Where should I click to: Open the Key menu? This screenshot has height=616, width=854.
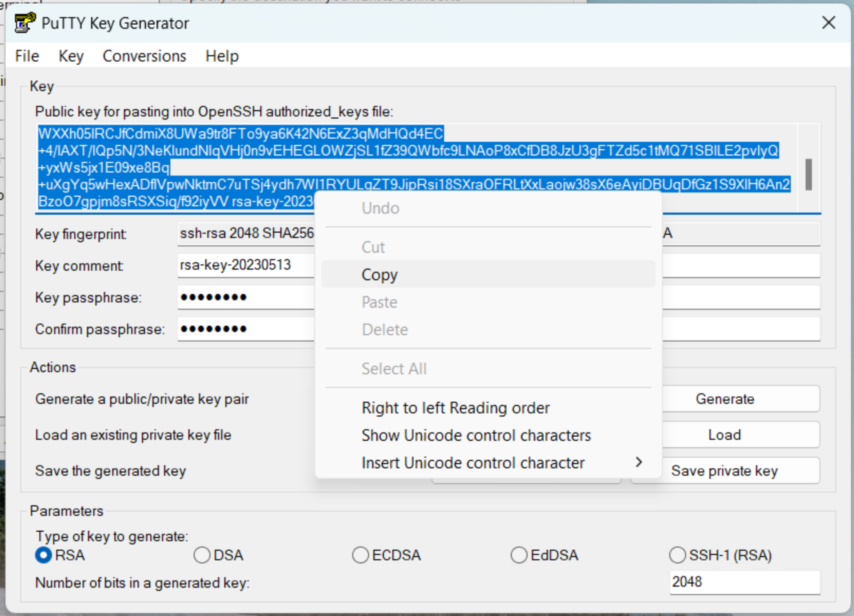click(x=71, y=56)
